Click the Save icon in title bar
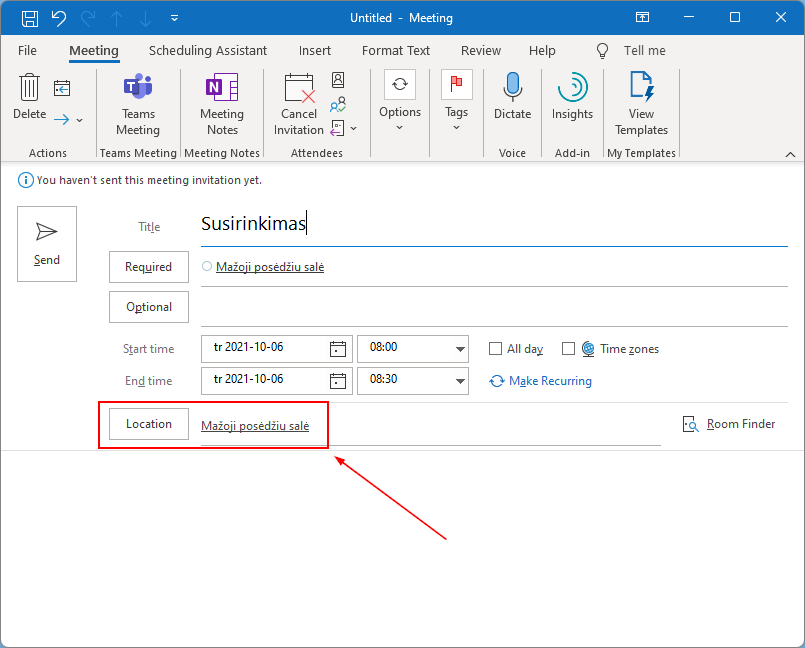The image size is (805, 648). tap(30, 18)
